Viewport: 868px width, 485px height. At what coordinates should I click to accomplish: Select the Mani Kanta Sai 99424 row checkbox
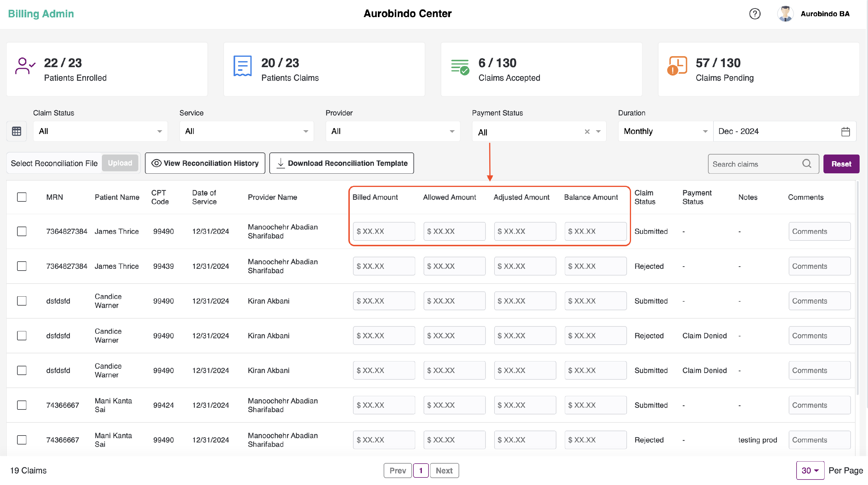(22, 405)
